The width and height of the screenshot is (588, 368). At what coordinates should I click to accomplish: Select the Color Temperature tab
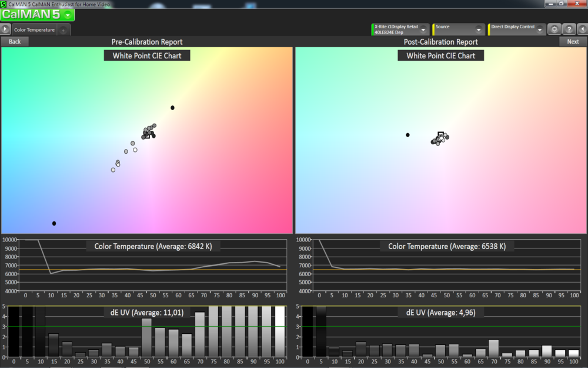pos(34,29)
